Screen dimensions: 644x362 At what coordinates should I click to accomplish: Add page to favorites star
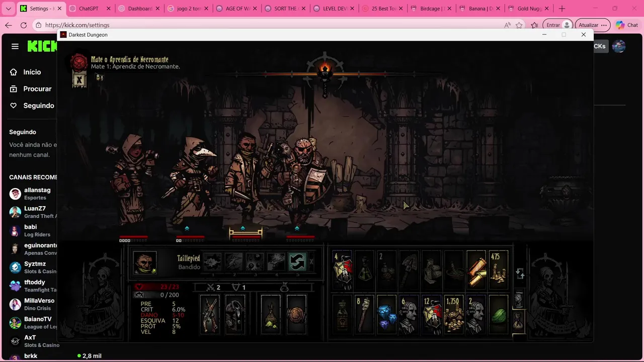[x=519, y=25]
